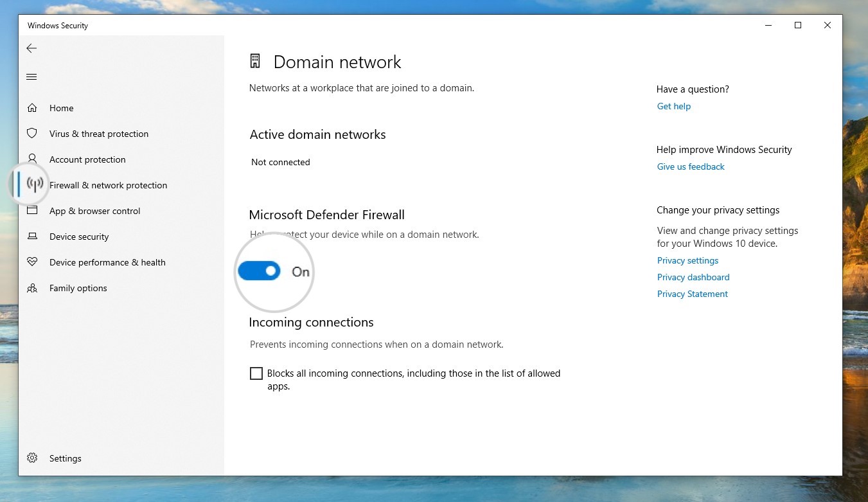Open Privacy dashboard link
Image resolution: width=868 pixels, height=502 pixels.
(x=693, y=277)
